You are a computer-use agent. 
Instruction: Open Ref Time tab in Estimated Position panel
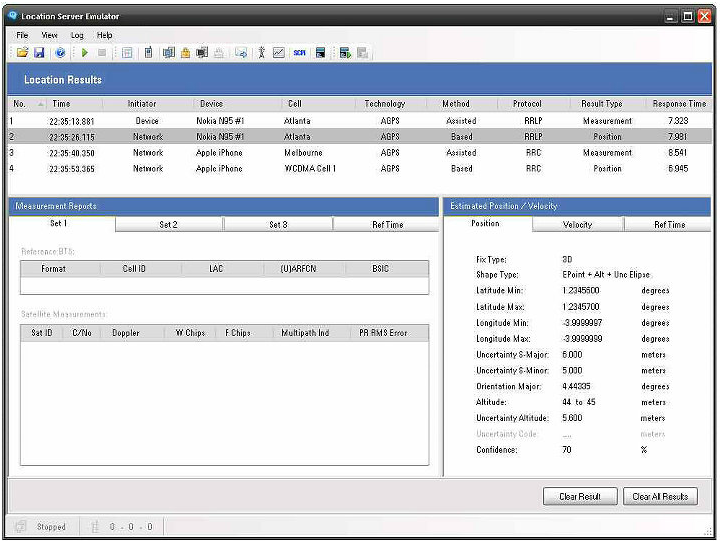pos(670,224)
